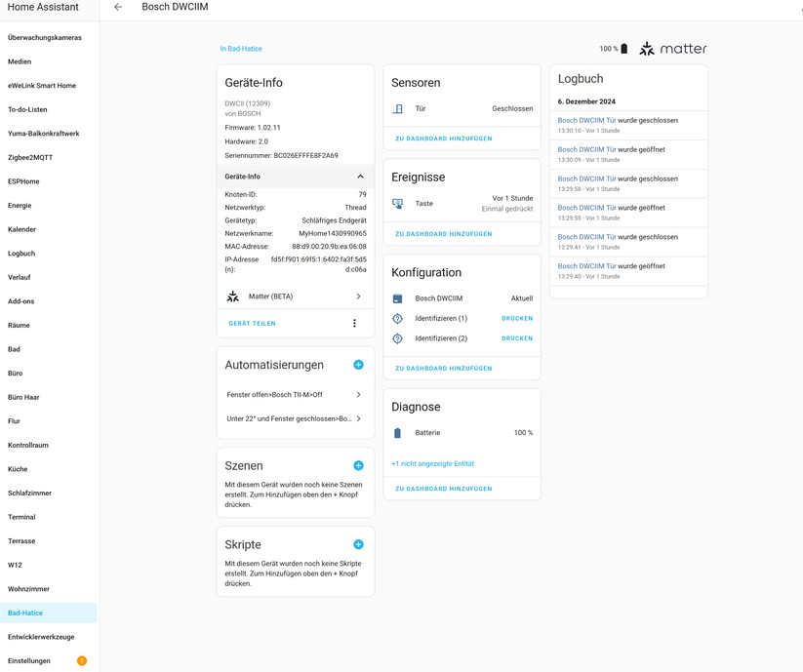Collapse the Geräte-Info section
Viewport: 803px width, 672px height.
point(359,176)
